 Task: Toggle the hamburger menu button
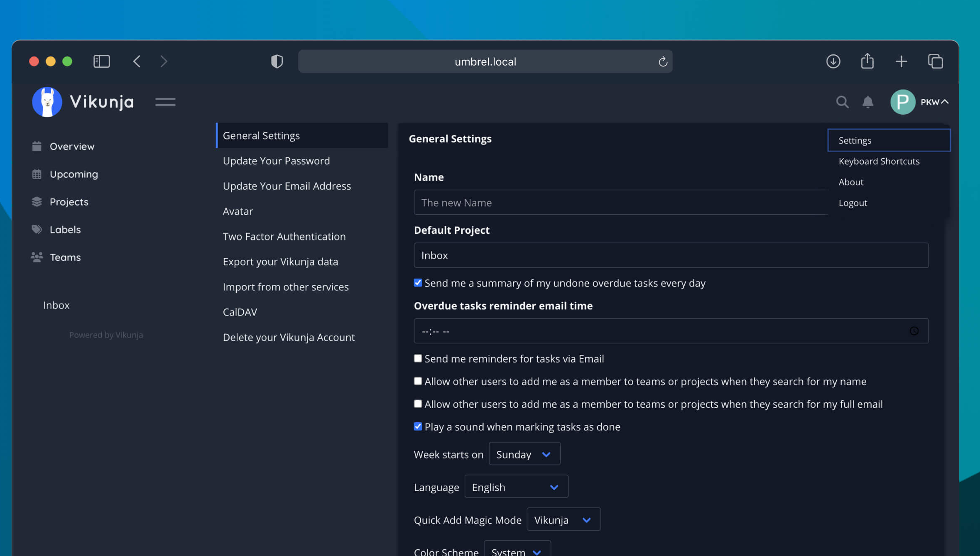165,102
